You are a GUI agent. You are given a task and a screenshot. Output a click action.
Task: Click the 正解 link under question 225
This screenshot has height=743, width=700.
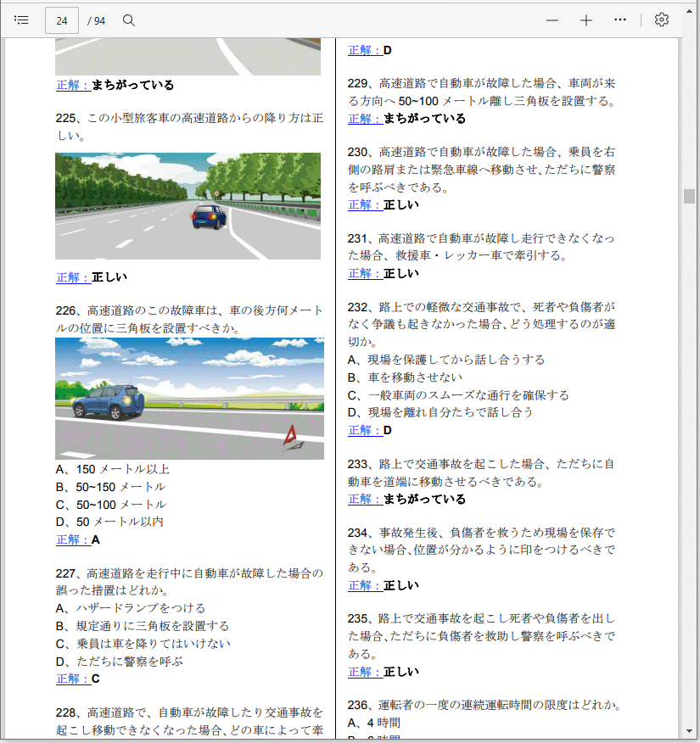[x=73, y=277]
